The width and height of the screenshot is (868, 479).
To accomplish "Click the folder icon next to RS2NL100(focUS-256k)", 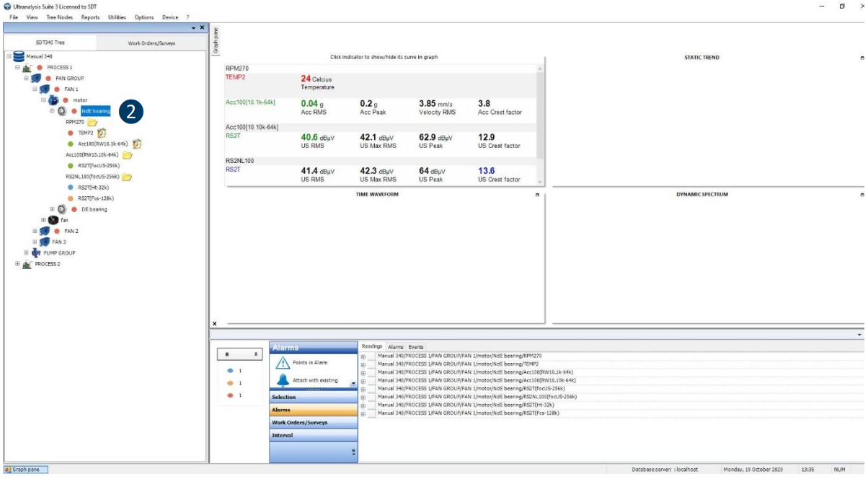I will (127, 177).
